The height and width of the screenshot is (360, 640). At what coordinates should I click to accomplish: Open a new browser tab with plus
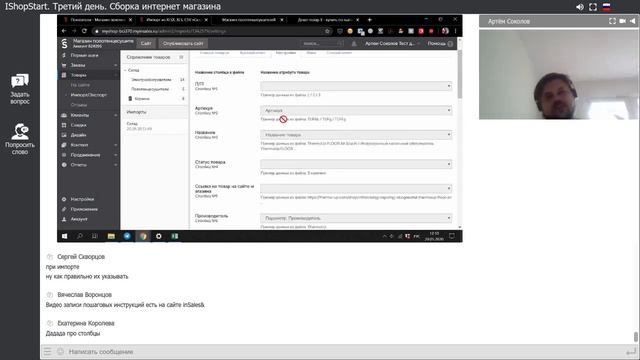coord(370,20)
